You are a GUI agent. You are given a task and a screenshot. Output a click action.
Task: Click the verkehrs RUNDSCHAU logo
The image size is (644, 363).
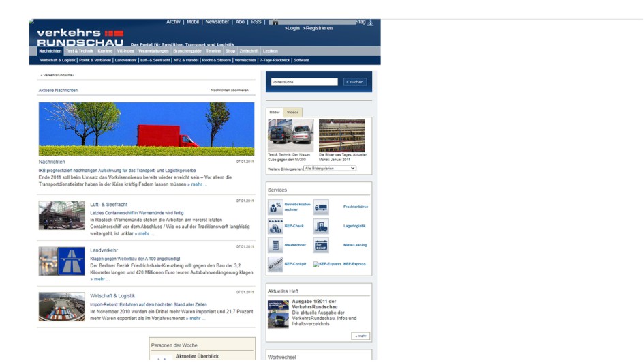tap(80, 37)
